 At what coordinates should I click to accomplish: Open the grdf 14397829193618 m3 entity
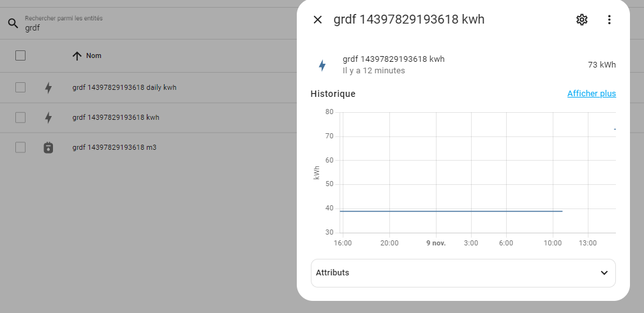(114, 147)
